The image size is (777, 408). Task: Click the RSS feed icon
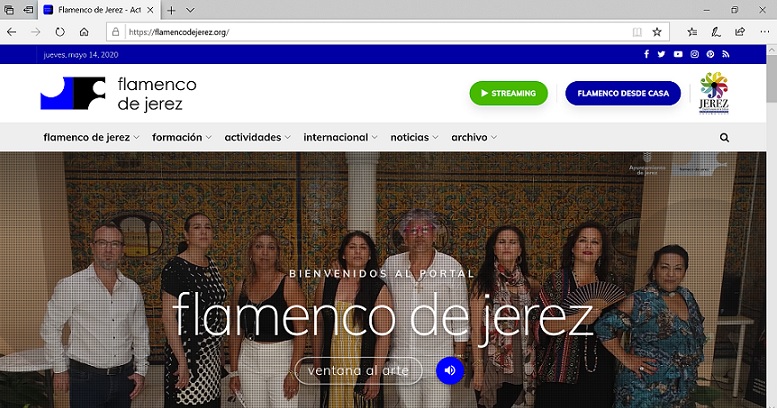[x=726, y=54]
